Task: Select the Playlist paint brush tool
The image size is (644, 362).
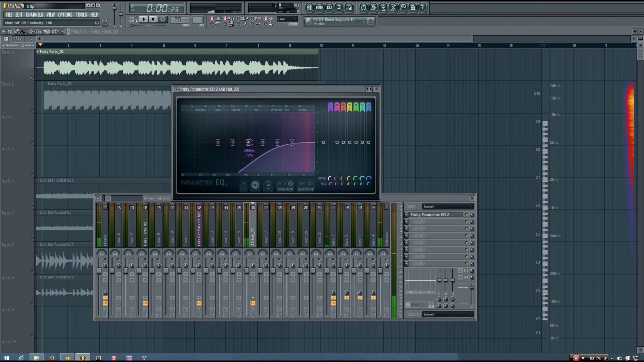Action: point(23,31)
